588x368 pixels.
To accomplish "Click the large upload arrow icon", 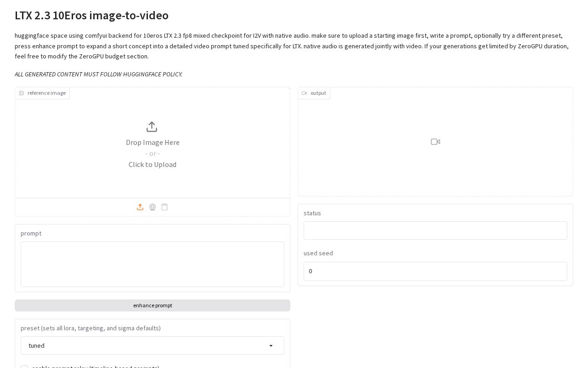I will click(152, 126).
